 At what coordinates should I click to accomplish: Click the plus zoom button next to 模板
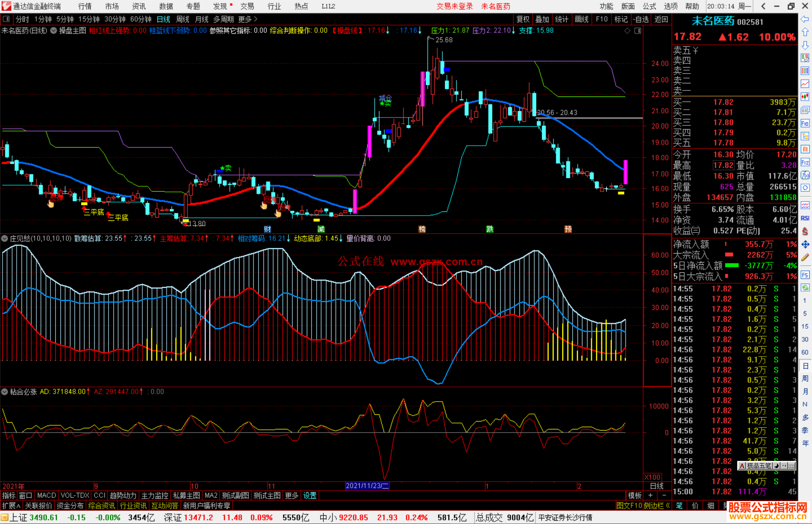pos(651,495)
